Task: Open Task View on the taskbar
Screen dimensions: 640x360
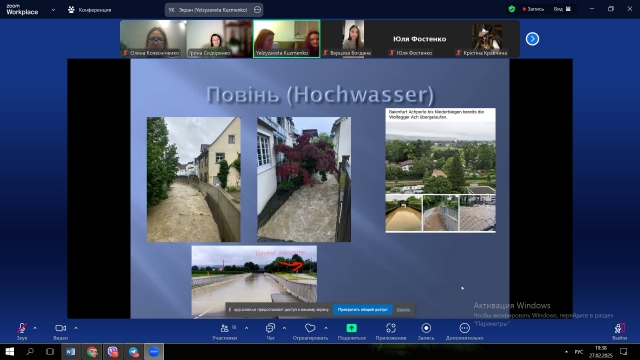Action: [x=50, y=351]
